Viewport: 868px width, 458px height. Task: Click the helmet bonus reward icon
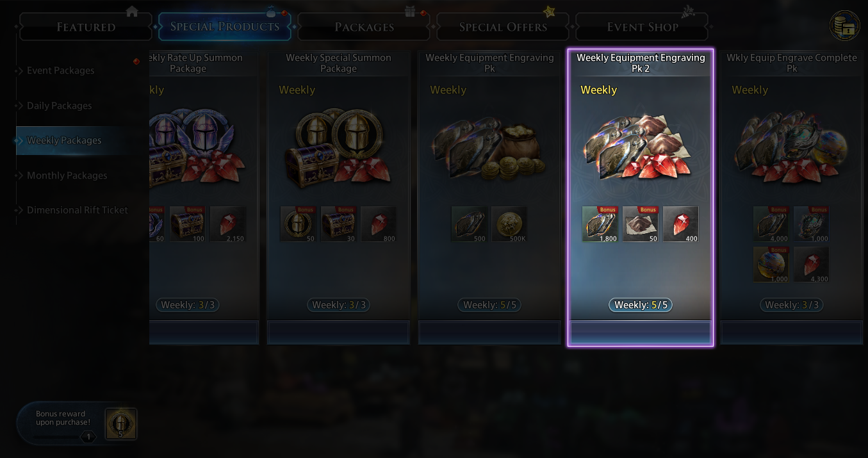pyautogui.click(x=120, y=423)
